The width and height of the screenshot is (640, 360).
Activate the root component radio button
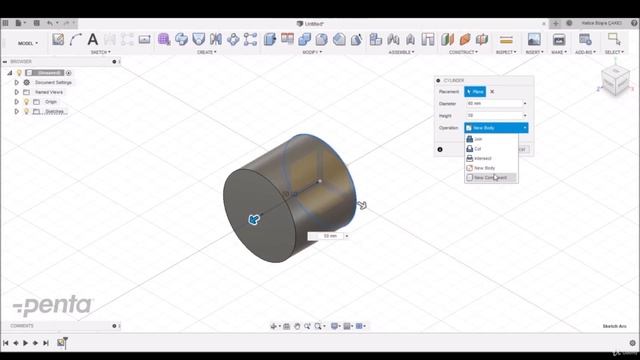pos(69,73)
